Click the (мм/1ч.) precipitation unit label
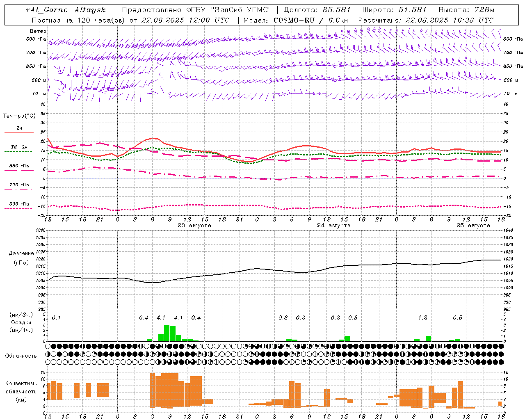The height and width of the screenshot is (420, 525). coord(21,330)
